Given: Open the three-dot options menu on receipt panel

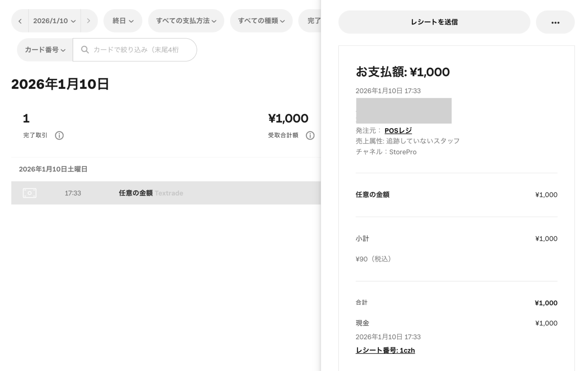Looking at the screenshot, I should pos(555,22).
